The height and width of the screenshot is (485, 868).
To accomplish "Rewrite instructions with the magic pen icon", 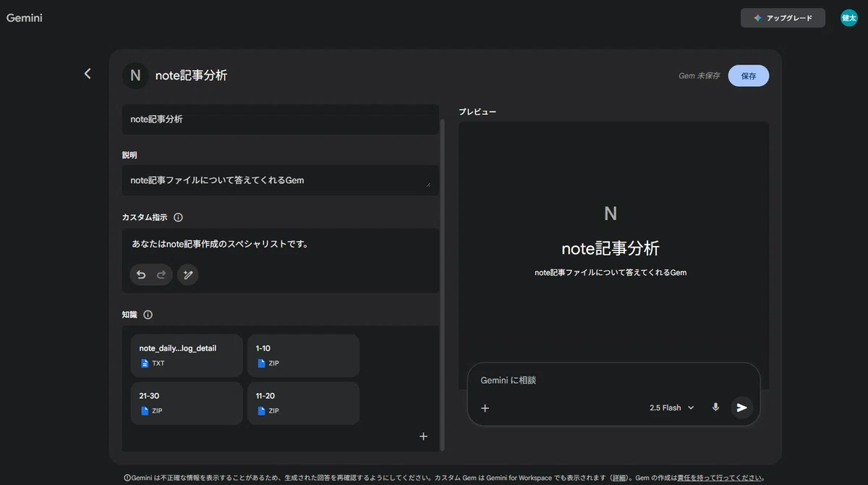I will (x=188, y=274).
